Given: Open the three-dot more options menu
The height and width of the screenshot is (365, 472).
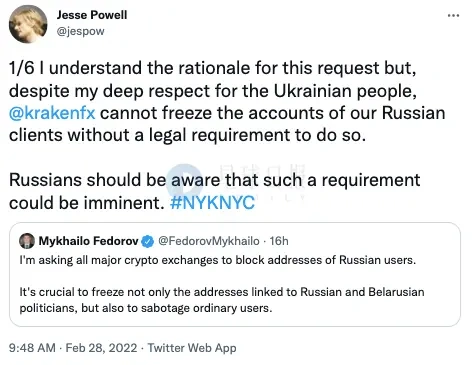Looking at the screenshot, I should point(453,15).
